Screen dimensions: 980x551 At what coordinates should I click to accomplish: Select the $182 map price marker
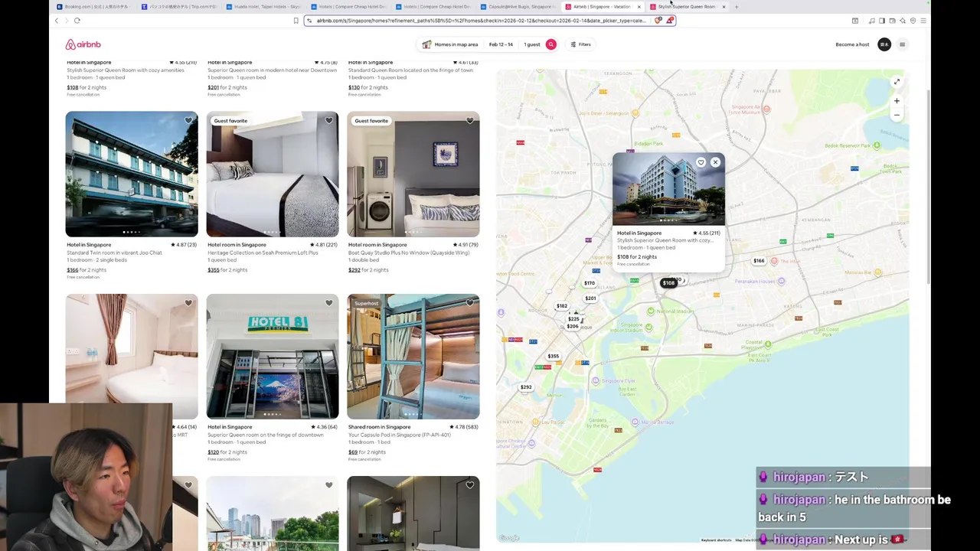coord(562,306)
